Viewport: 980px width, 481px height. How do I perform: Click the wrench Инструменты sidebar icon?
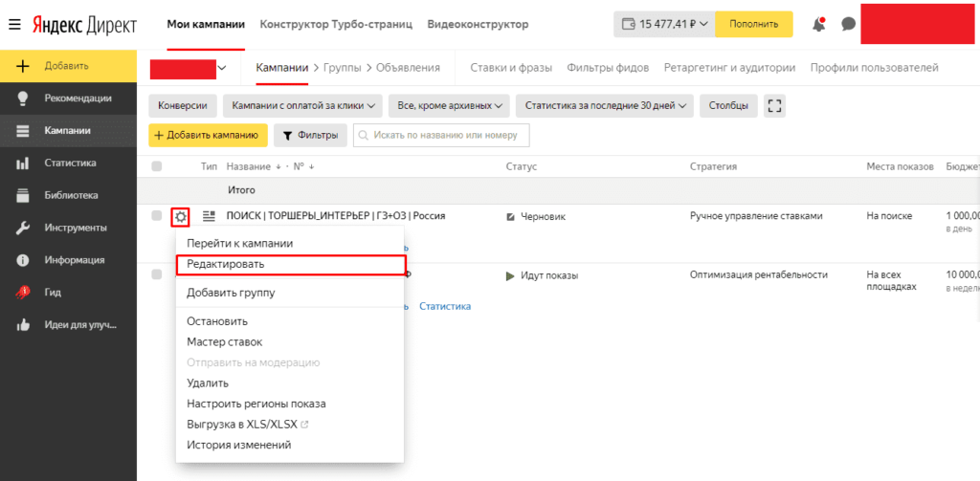(x=23, y=228)
